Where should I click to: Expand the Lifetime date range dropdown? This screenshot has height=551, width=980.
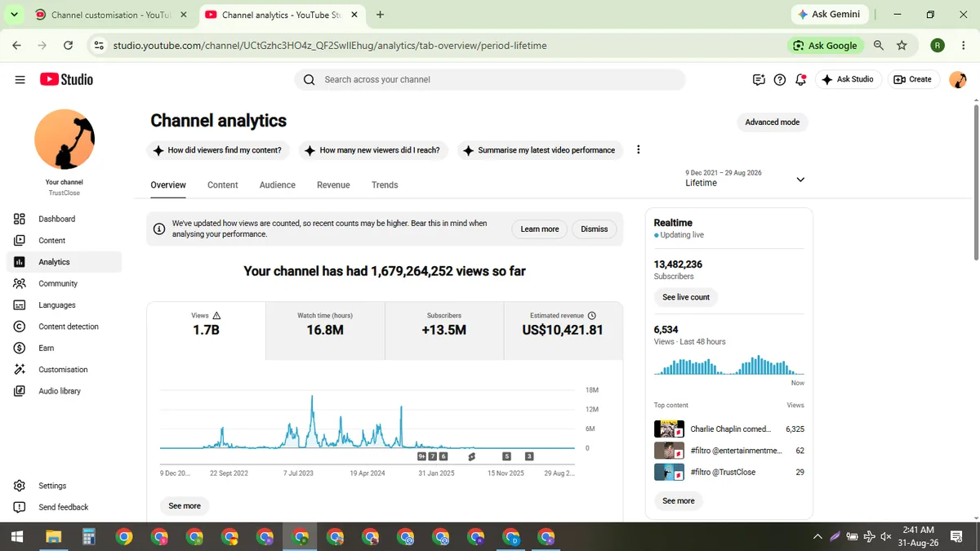pos(745,179)
